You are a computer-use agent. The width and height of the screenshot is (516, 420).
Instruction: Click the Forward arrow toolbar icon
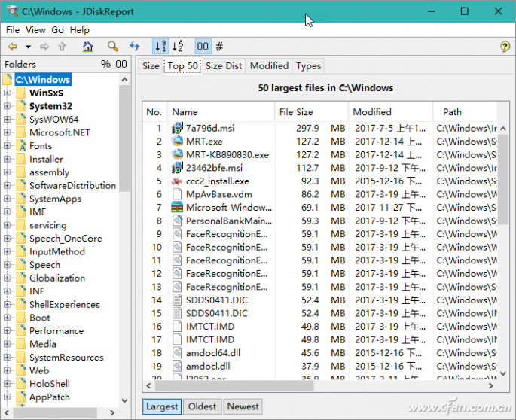click(x=44, y=47)
